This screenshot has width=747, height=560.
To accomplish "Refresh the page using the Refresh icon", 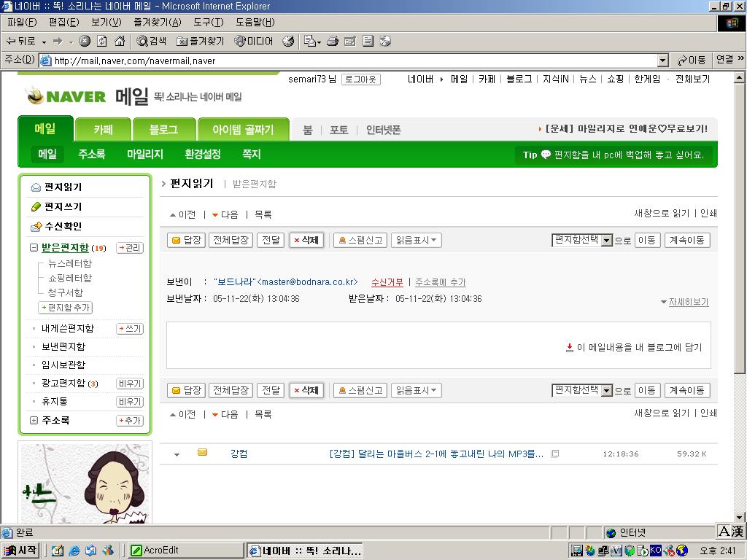I will (x=102, y=42).
